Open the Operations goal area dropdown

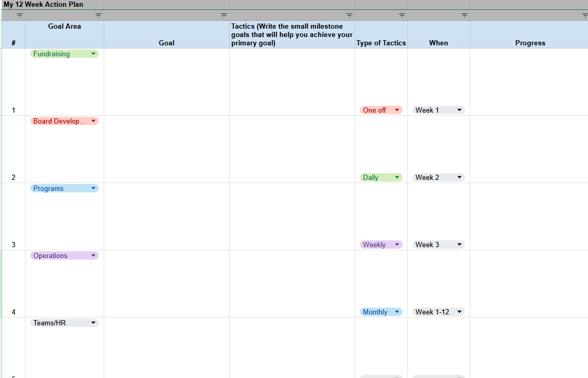[65, 255]
